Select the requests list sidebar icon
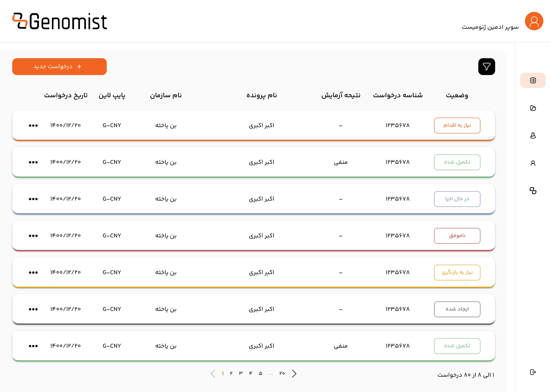Screen dimensions: 551x392 pyautogui.click(x=533, y=80)
